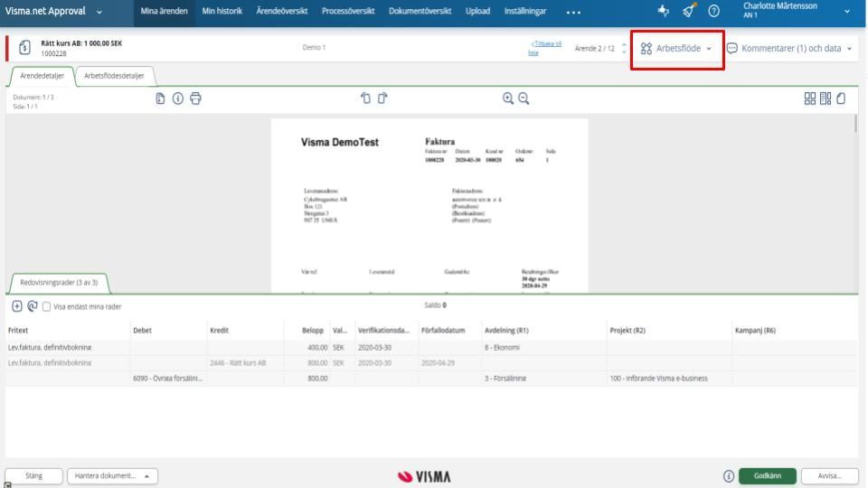Click the Godkänn button
The height and width of the screenshot is (488, 868).
click(x=768, y=476)
